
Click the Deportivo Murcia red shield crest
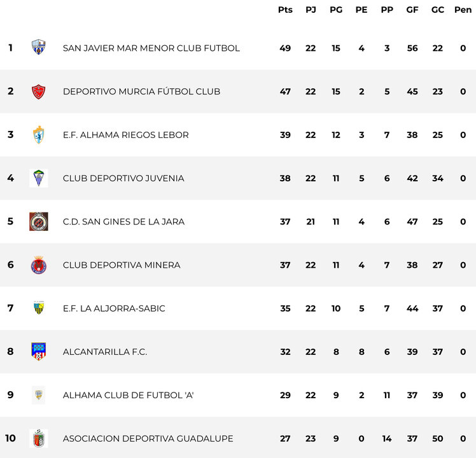click(39, 92)
